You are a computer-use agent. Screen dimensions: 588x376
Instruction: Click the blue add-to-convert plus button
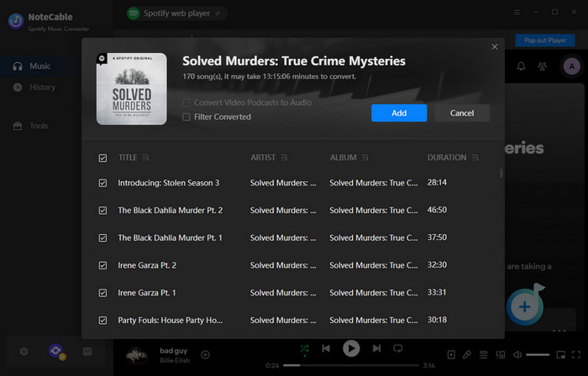click(x=525, y=306)
